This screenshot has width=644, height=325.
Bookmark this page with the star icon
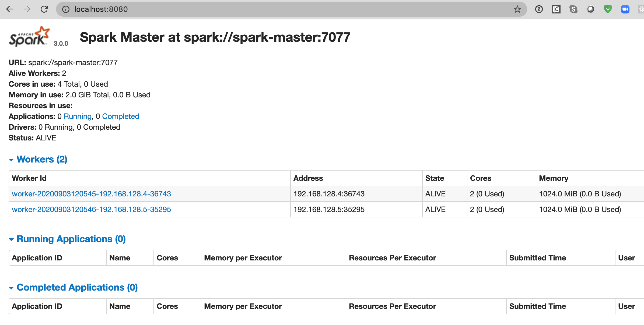pyautogui.click(x=517, y=9)
